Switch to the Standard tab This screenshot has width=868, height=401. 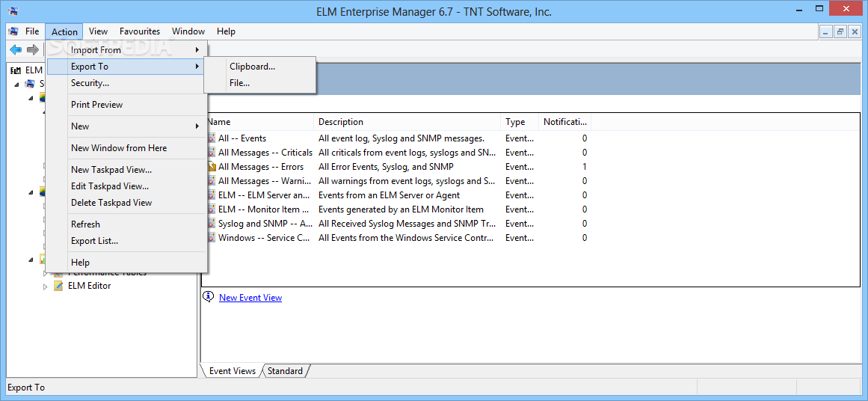(x=286, y=370)
